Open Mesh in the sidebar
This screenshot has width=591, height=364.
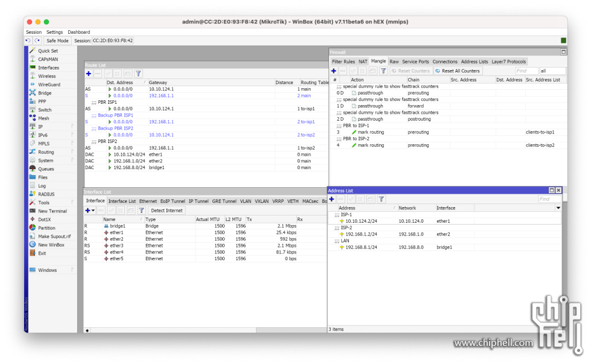pos(43,118)
